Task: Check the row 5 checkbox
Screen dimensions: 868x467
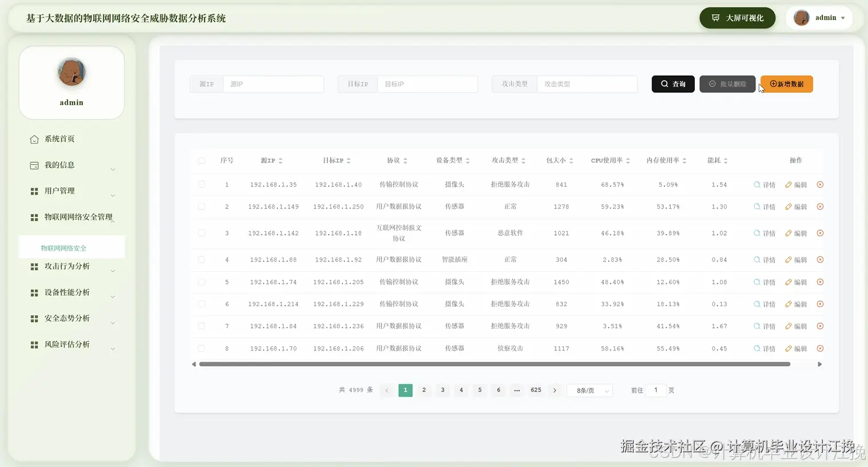Action: coord(201,282)
